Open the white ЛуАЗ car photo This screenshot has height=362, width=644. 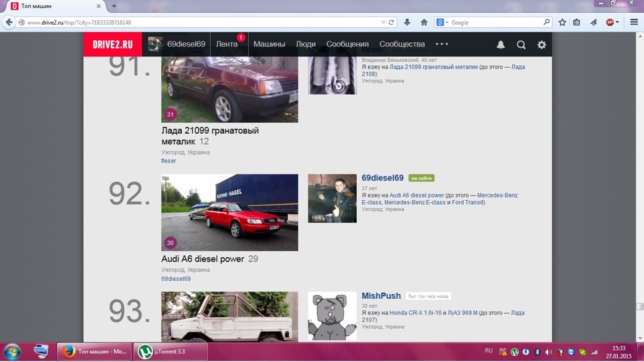point(229,316)
